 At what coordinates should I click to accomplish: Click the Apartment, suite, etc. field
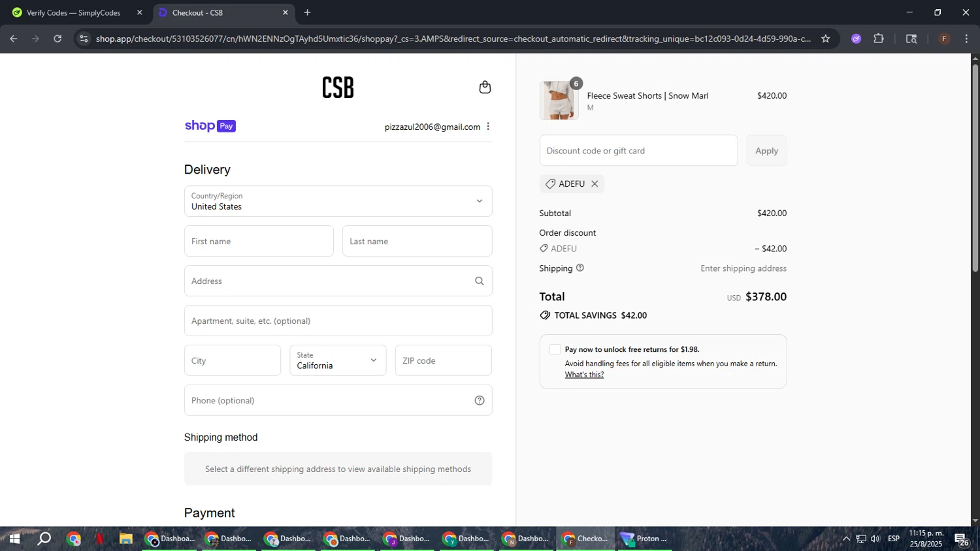point(338,321)
